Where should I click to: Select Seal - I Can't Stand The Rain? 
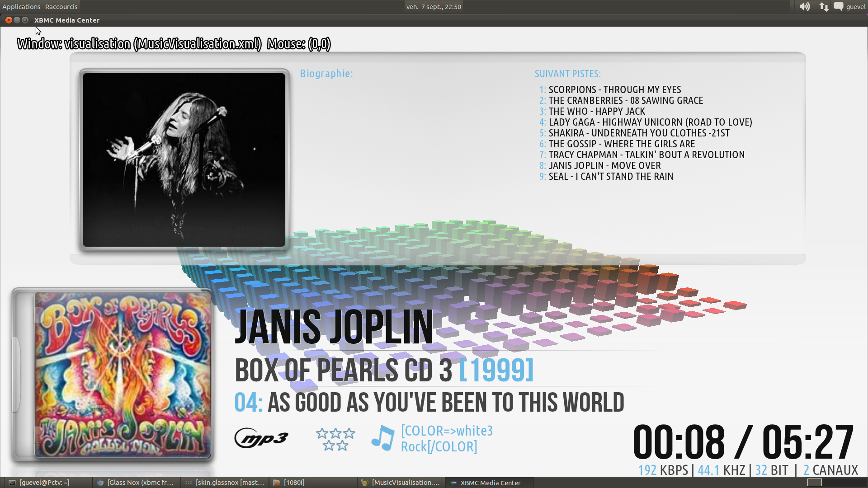(606, 176)
